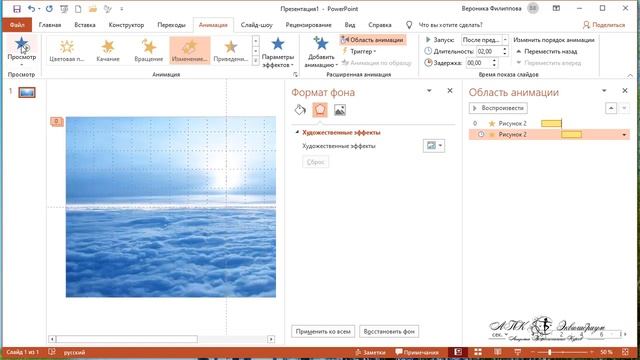Switch to Slide Sorter view
The height and width of the screenshot is (360, 640).
[478, 352]
